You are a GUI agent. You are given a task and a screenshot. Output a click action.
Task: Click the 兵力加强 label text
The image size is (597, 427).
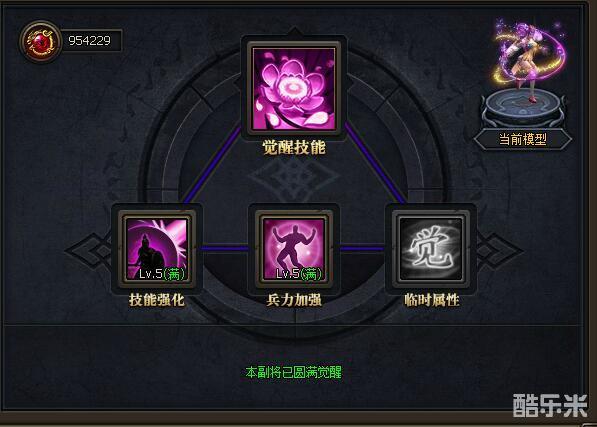click(x=294, y=300)
